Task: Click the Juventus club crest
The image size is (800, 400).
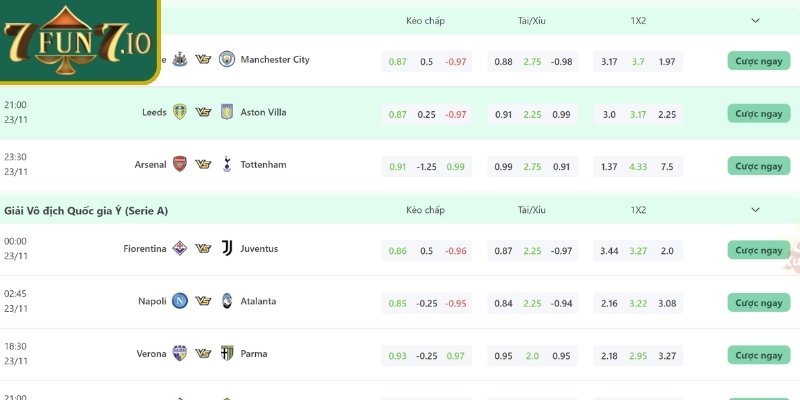Action: pyautogui.click(x=226, y=249)
